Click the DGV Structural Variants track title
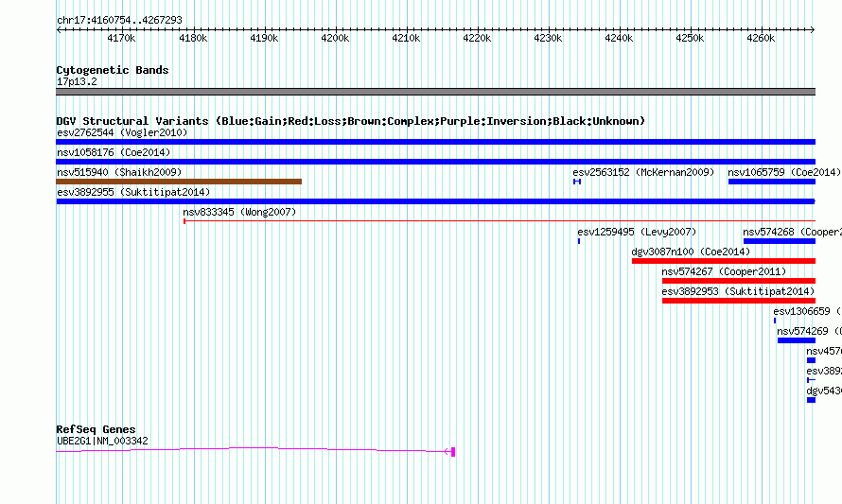The image size is (842, 504). coord(351,121)
